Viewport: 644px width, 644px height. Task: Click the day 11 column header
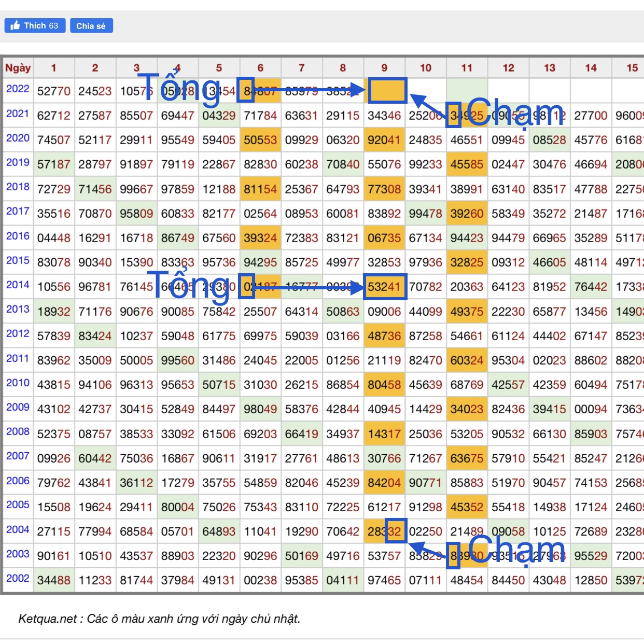click(467, 68)
